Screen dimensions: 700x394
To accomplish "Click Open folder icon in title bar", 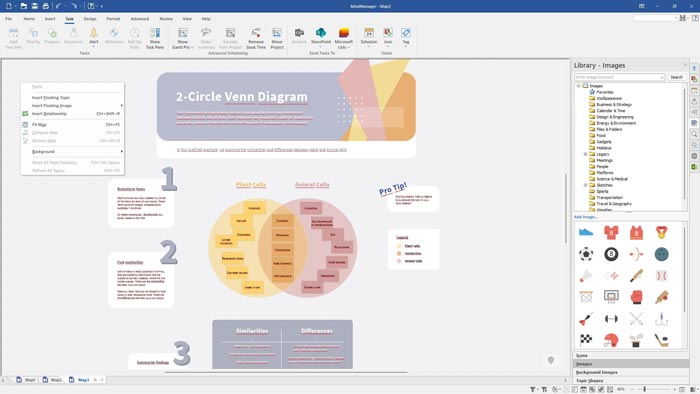I will tap(24, 6).
